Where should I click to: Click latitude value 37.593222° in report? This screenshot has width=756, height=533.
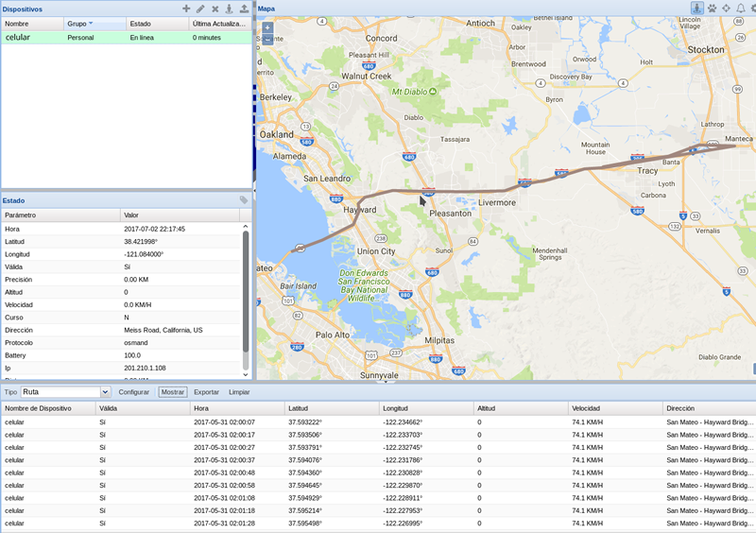[x=305, y=422]
